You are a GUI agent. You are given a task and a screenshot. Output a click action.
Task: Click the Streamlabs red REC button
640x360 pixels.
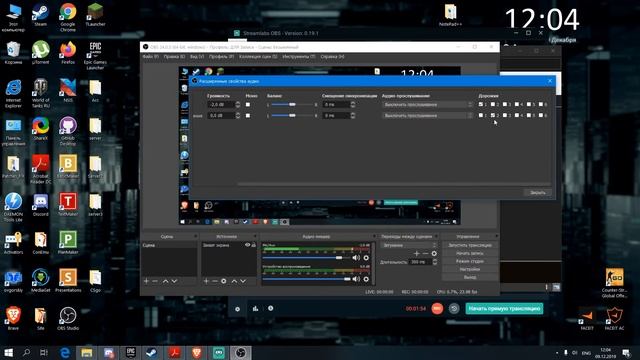click(437, 309)
